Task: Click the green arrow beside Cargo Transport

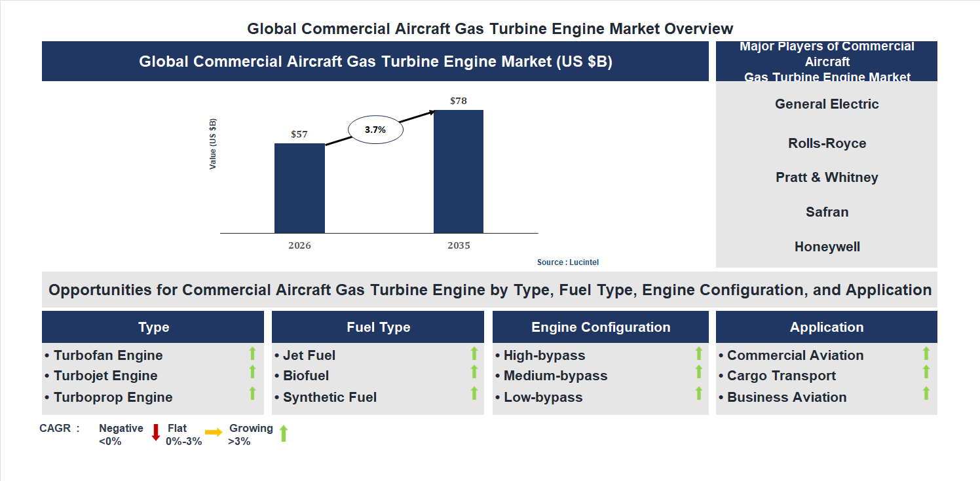Action: pos(926,372)
